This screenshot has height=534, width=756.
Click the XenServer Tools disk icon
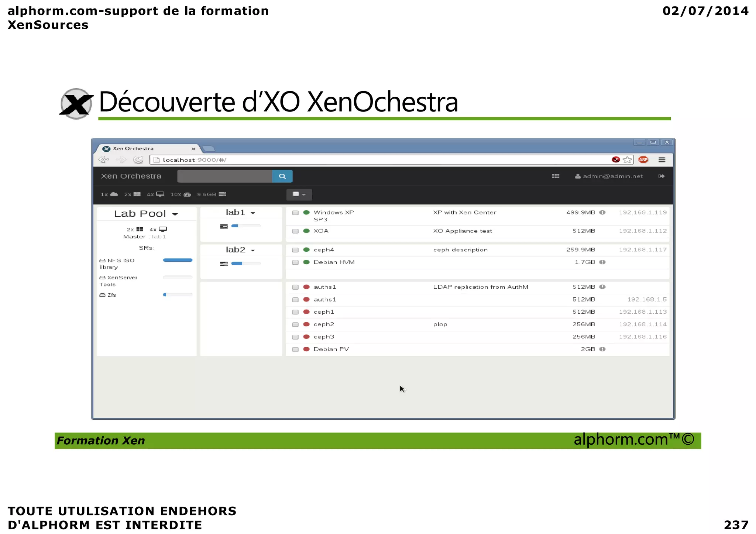(103, 278)
